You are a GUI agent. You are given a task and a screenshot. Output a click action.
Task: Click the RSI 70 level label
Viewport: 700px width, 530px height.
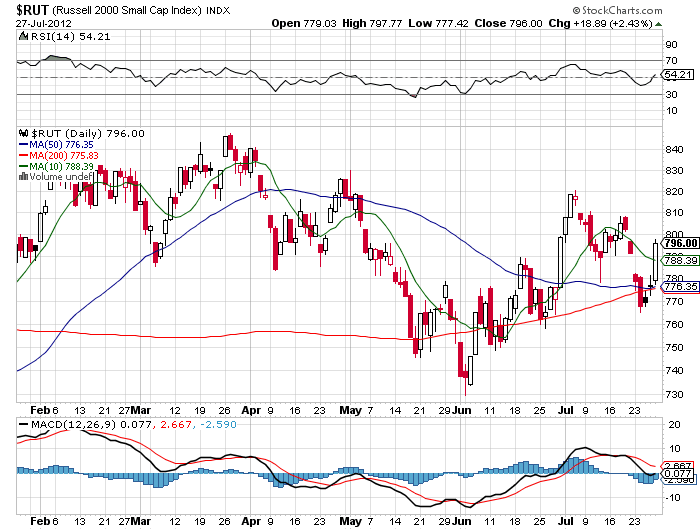(671, 60)
